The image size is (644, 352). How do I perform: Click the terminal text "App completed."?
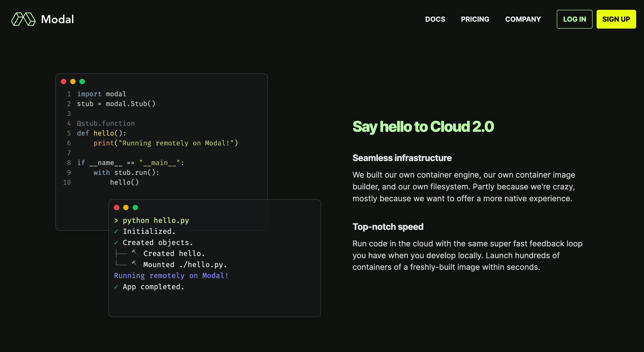153,287
